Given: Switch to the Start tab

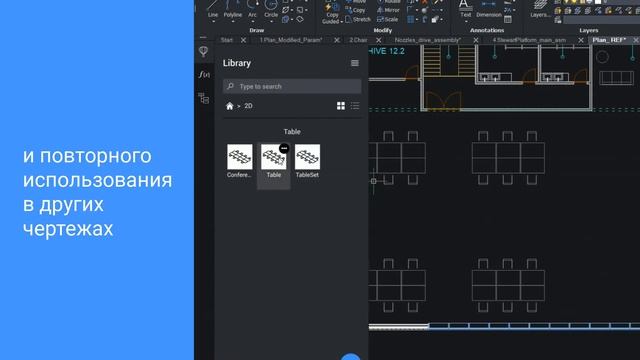Looking at the screenshot, I should pyautogui.click(x=227, y=40).
